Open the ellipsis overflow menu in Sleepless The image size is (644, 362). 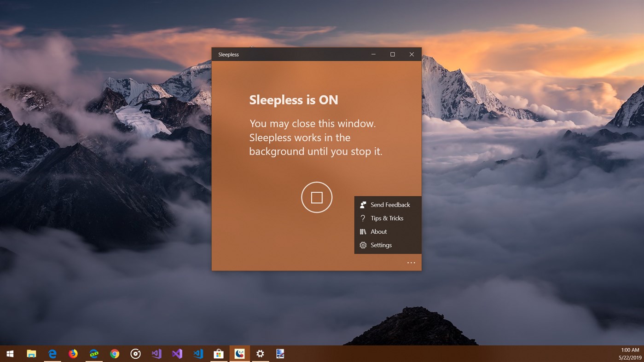pos(410,262)
